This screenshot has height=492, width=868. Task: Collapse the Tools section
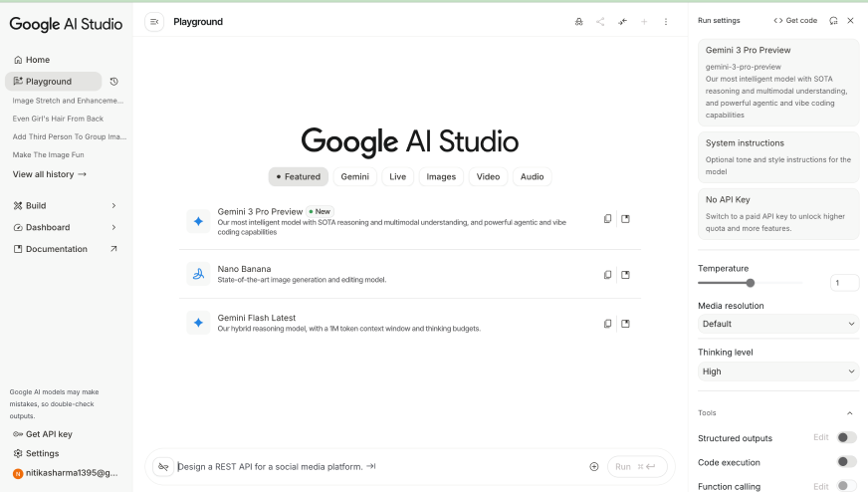[850, 413]
